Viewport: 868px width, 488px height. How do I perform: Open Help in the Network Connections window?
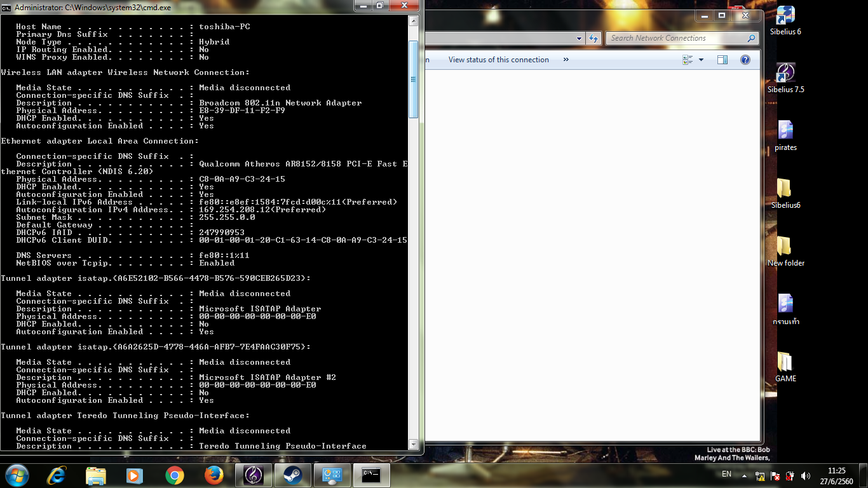[x=745, y=60]
